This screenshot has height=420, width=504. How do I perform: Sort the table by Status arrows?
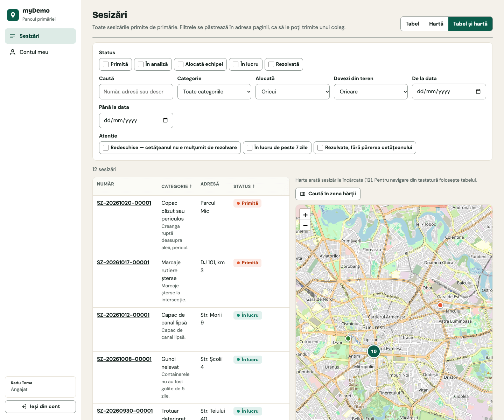pos(253,186)
